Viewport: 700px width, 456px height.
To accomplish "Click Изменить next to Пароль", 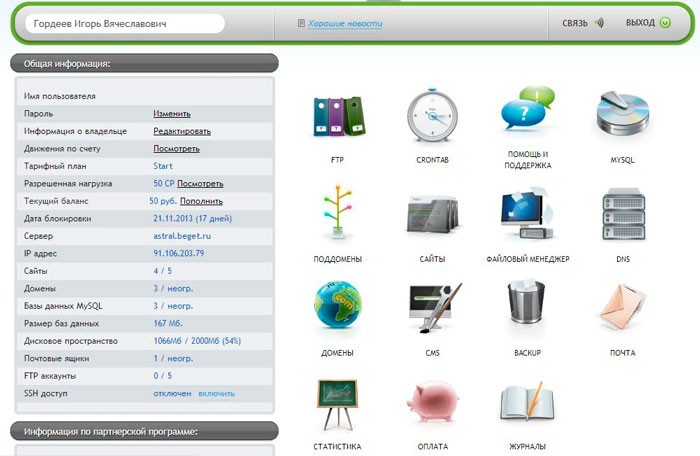I will coord(172,114).
